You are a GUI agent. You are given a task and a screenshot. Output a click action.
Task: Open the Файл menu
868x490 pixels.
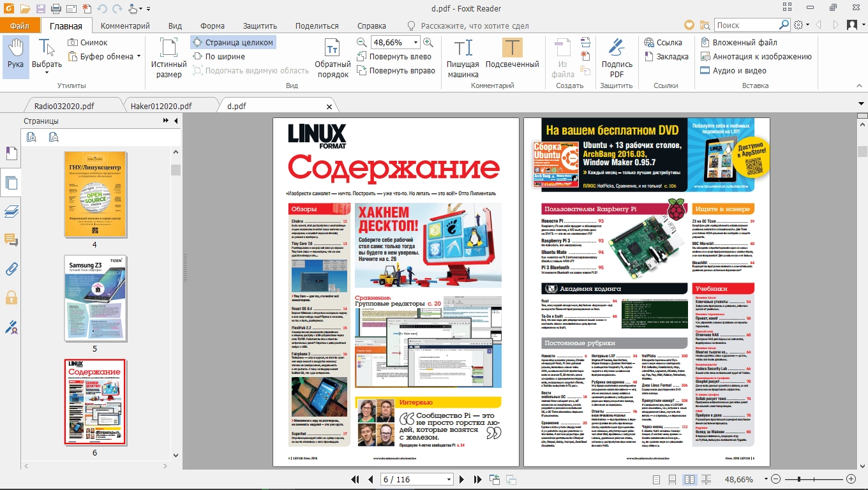pyautogui.click(x=20, y=26)
